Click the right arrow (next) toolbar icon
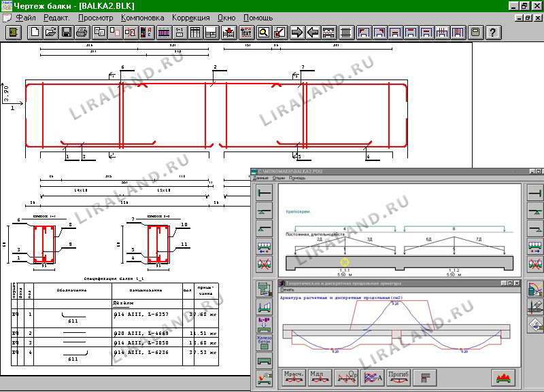The image size is (544, 392). [x=297, y=32]
